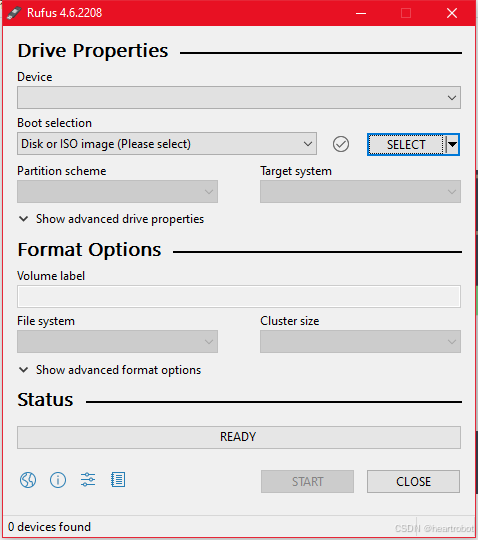Viewport: 478px width, 540px height.
Task: Open the Cluster size dropdown
Action: (x=360, y=341)
